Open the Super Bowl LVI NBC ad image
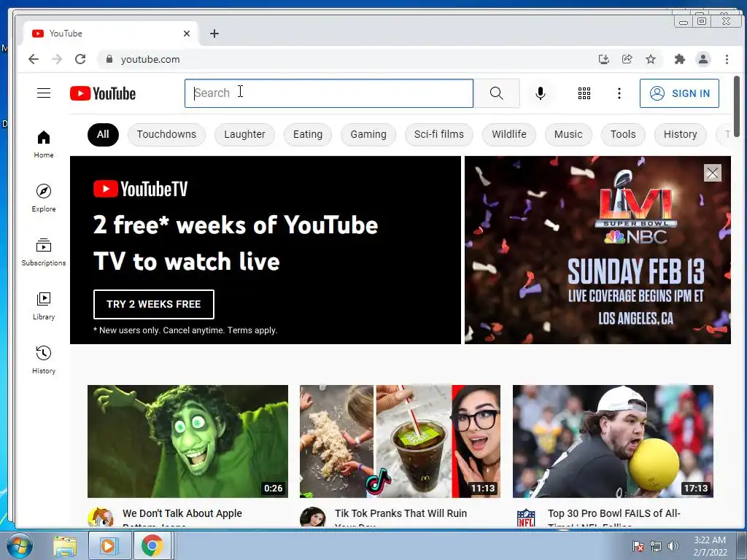The height and width of the screenshot is (560, 747). [x=597, y=250]
